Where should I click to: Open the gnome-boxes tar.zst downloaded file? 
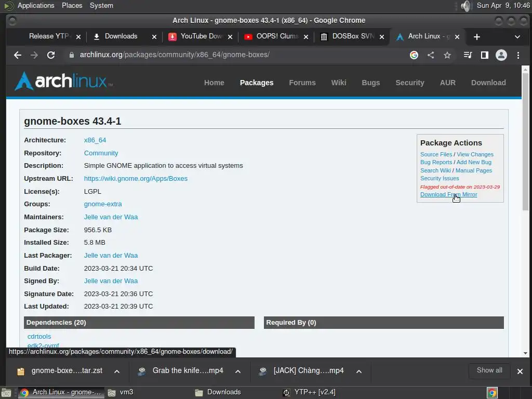[60, 371]
